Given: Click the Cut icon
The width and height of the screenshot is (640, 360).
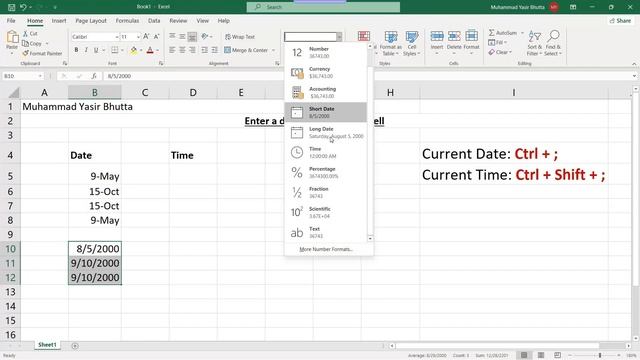Looking at the screenshot, I should point(30,33).
